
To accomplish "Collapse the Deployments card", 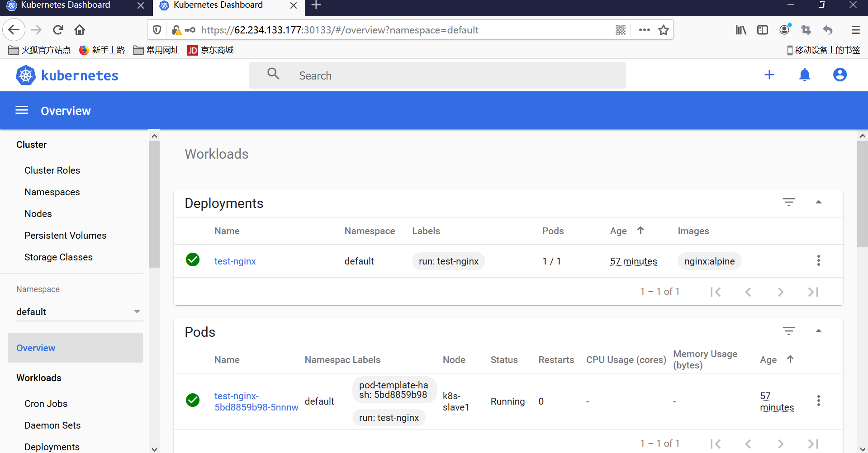I will (819, 202).
